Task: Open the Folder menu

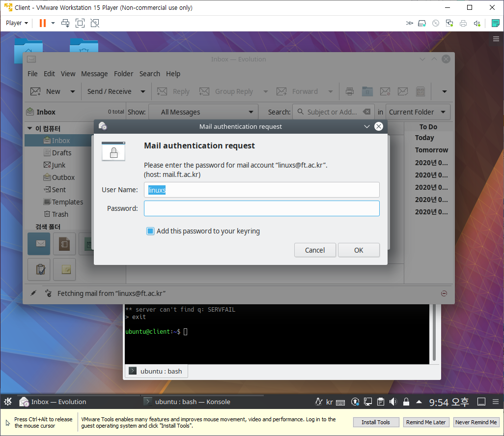Action: 123,74
